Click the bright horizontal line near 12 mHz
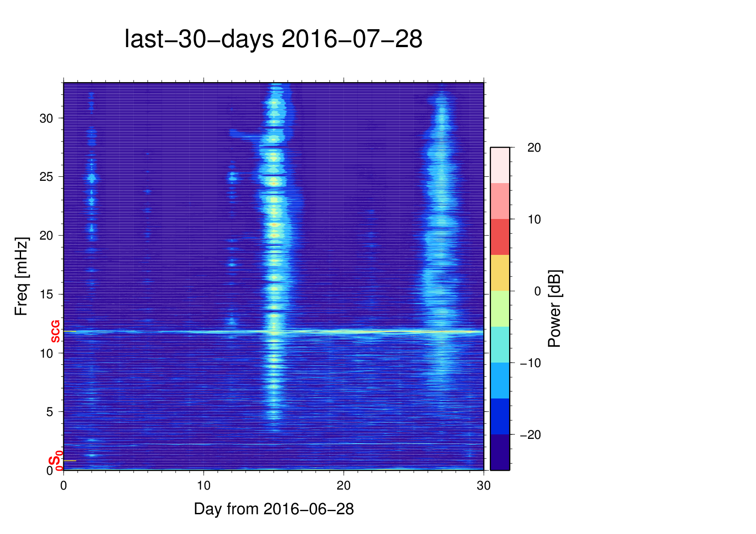This screenshot has height=534, width=756. (x=359, y=332)
